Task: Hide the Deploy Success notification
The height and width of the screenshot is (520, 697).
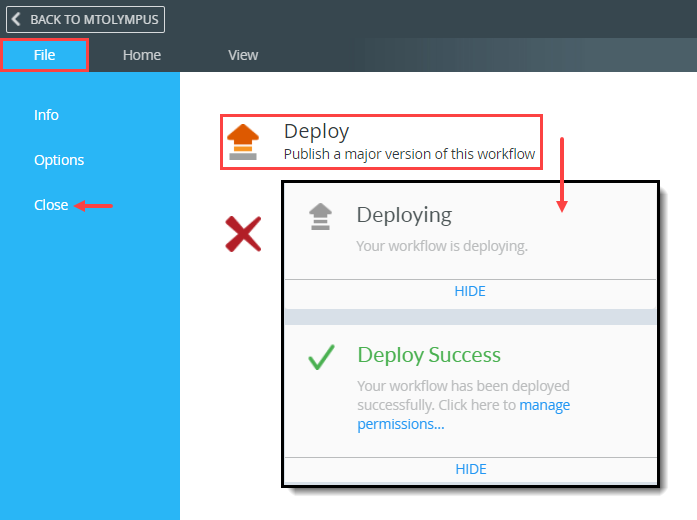Action: pos(471,469)
